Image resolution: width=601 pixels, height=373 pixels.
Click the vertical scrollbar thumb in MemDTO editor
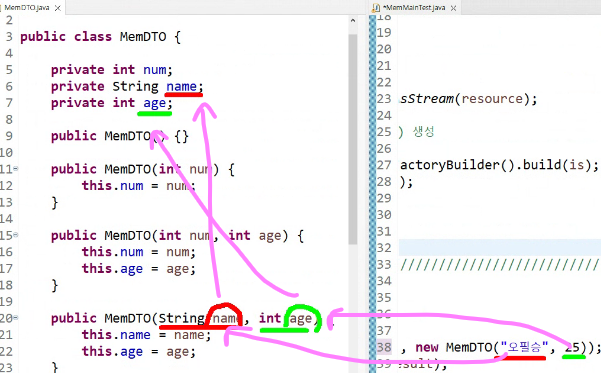click(353, 139)
